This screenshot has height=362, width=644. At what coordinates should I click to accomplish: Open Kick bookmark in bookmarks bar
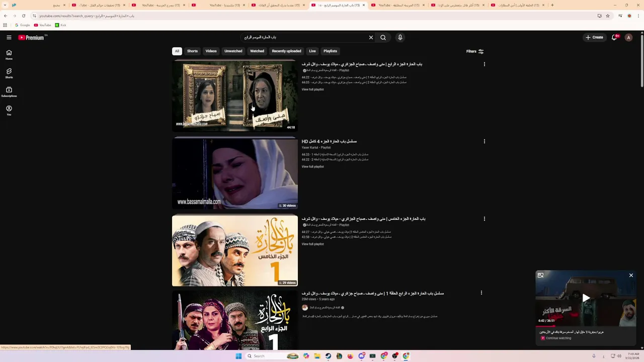(x=60, y=25)
